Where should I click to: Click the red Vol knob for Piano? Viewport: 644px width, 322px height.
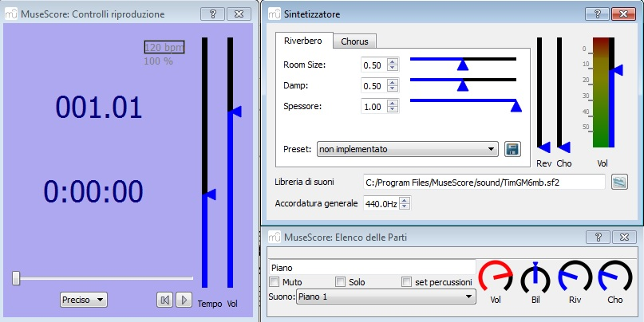click(x=495, y=278)
